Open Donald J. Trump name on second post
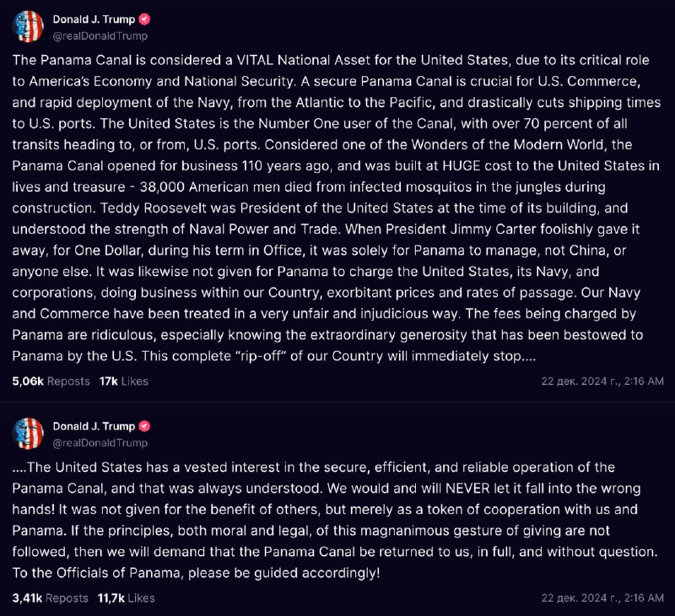 click(94, 426)
